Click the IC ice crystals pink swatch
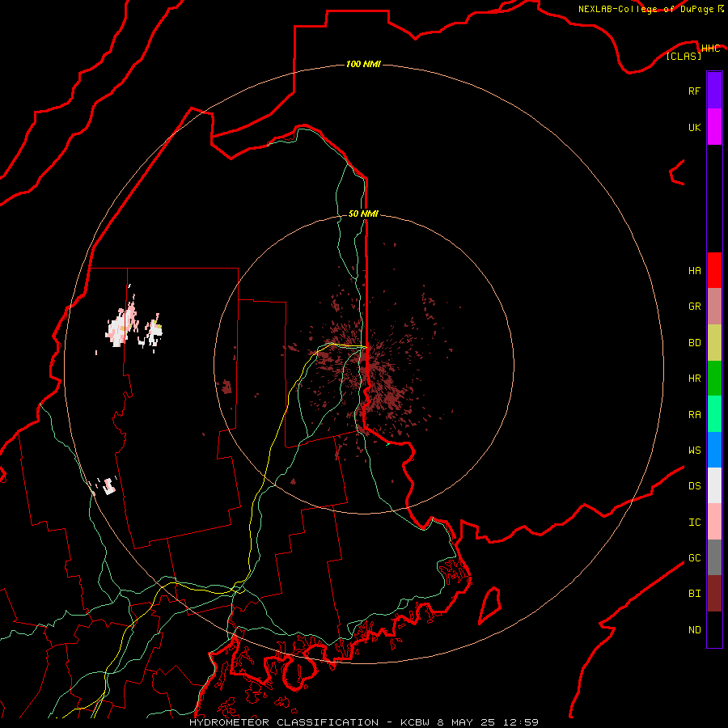 pos(714,522)
